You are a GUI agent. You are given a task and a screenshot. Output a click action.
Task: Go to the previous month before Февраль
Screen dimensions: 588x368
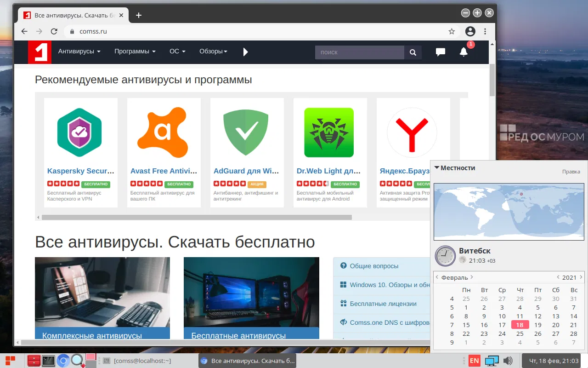click(437, 277)
